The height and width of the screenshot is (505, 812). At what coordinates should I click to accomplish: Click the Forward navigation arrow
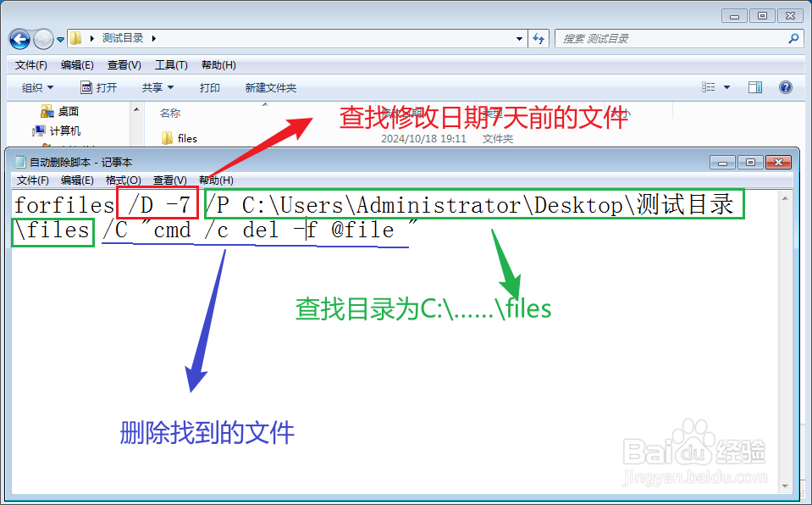42,38
